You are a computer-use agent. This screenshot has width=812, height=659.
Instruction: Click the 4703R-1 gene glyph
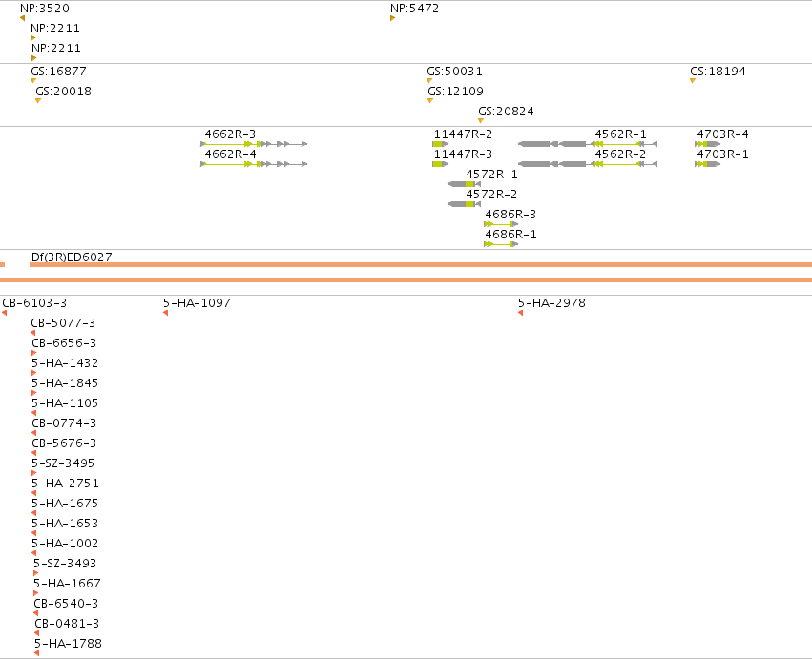[x=707, y=164]
